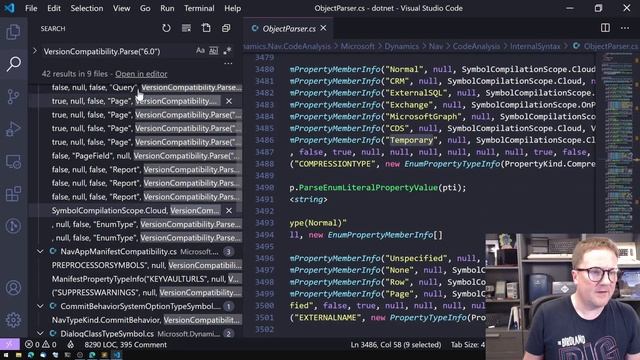Toggle search details ellipsis below search box
The height and width of the screenshot is (360, 640).
228,64
